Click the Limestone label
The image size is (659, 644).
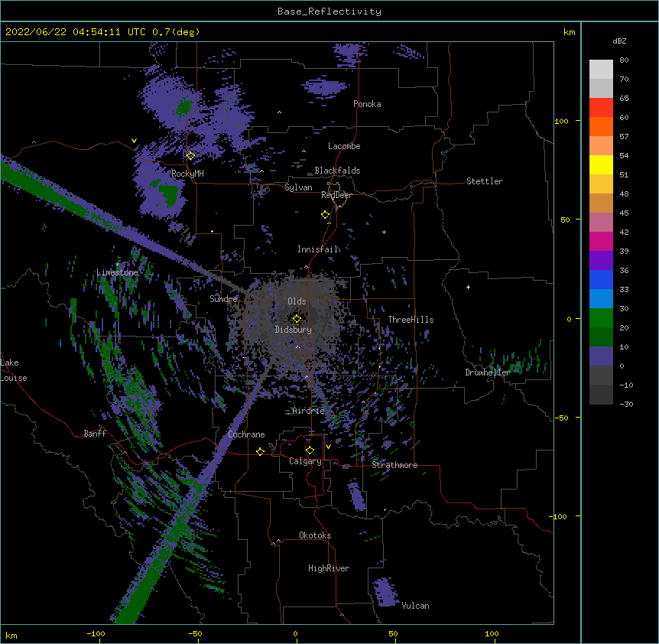[117, 272]
